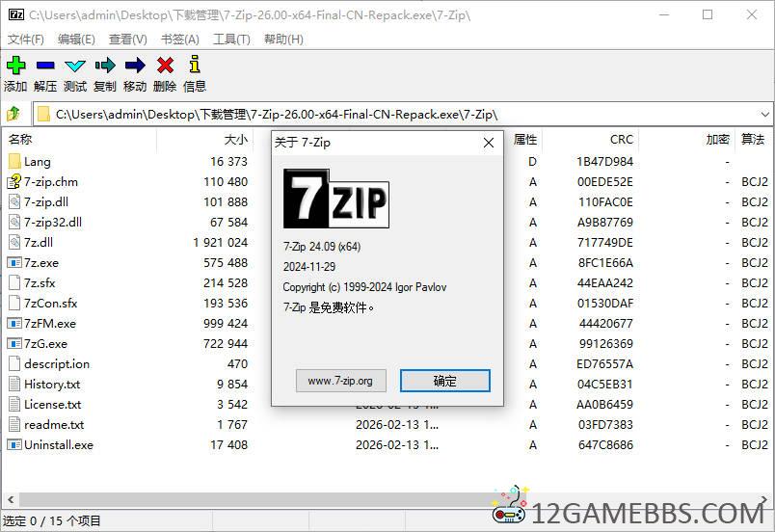Viewport: 775px width, 532px height.
Task: Select the 7-zip.dll file icon
Action: click(14, 201)
